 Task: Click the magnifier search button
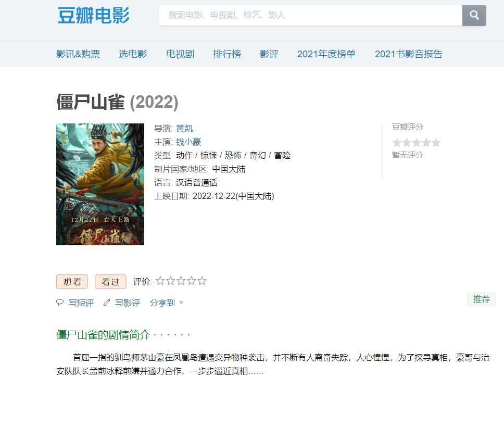474,15
